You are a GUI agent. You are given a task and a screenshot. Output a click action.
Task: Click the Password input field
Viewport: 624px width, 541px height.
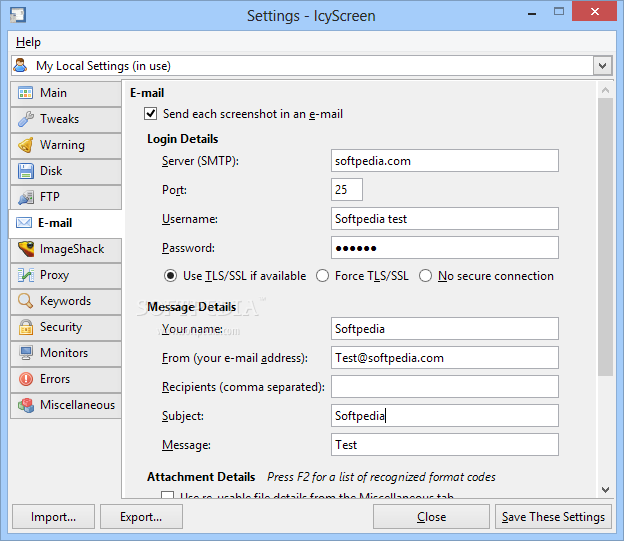pos(445,248)
